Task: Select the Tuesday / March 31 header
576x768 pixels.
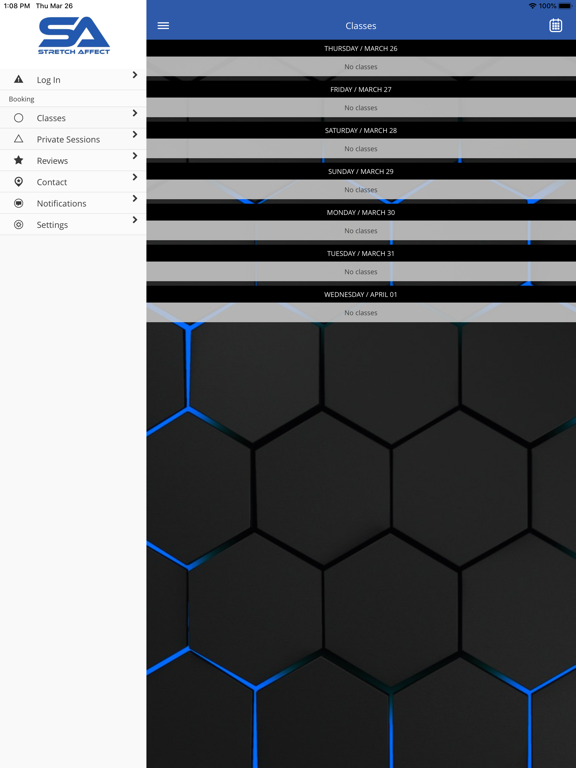Action: (x=361, y=253)
